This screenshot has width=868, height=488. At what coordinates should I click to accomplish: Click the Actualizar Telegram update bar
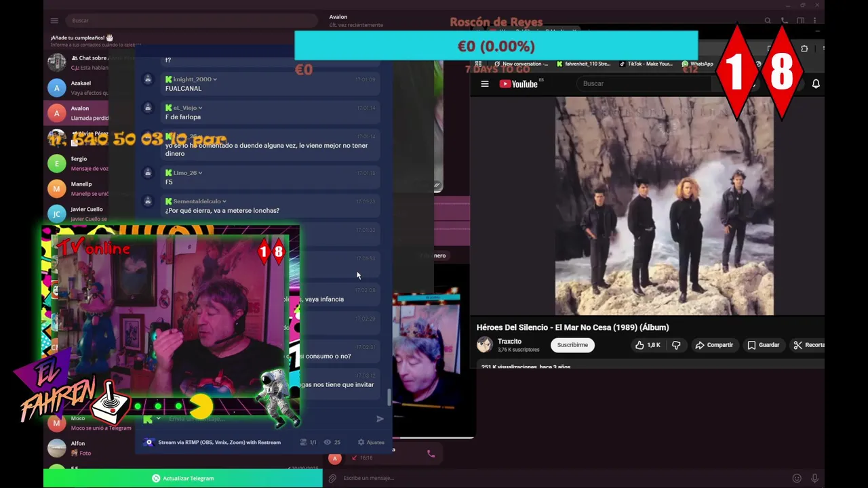click(x=183, y=478)
